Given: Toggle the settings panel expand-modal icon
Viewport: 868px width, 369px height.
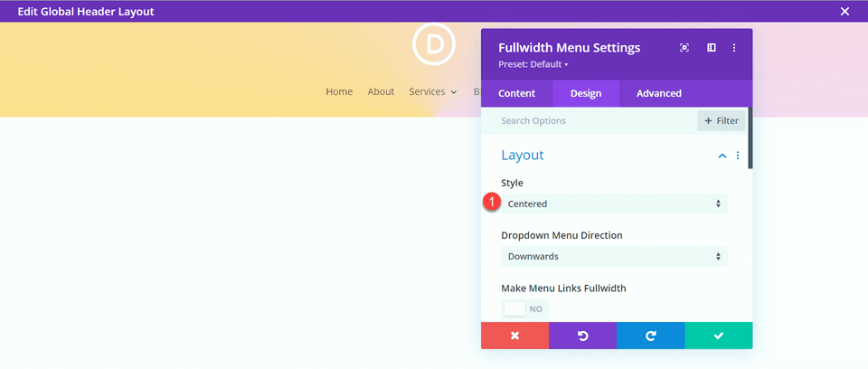Looking at the screenshot, I should (x=684, y=48).
